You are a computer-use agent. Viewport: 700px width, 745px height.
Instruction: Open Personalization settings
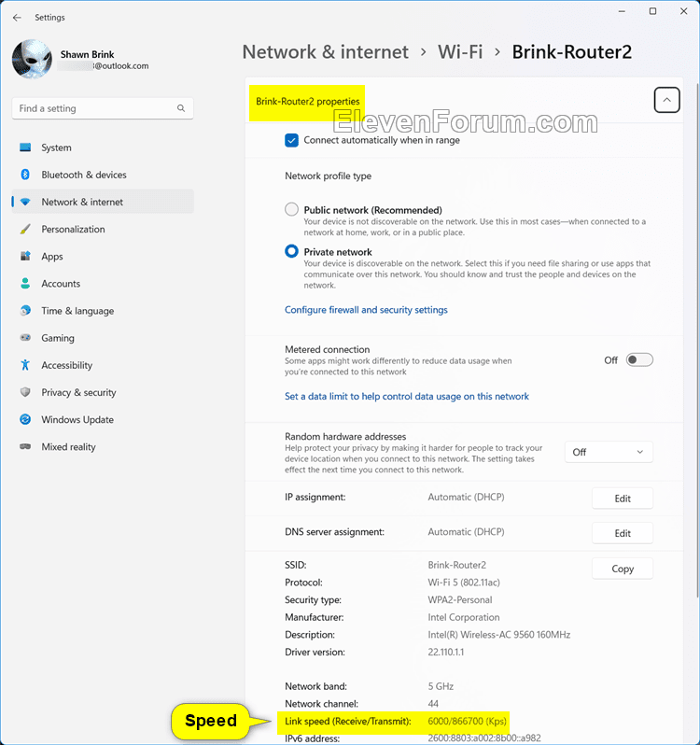(103, 229)
